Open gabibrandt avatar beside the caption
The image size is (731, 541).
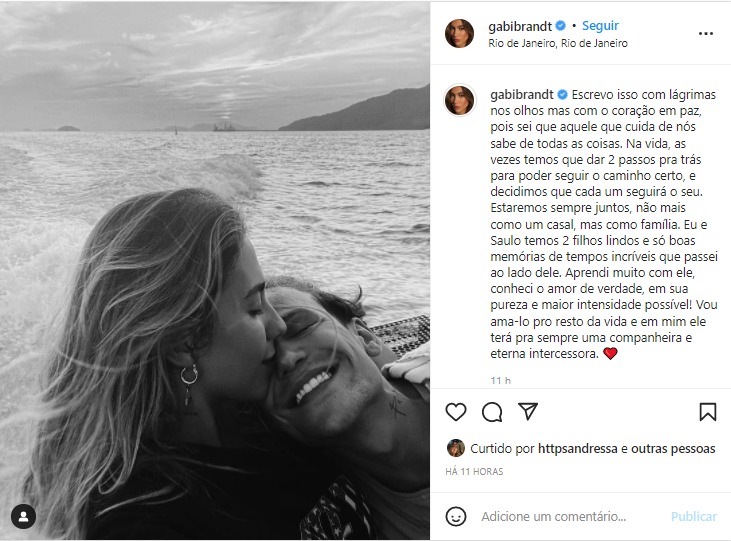[x=459, y=100]
